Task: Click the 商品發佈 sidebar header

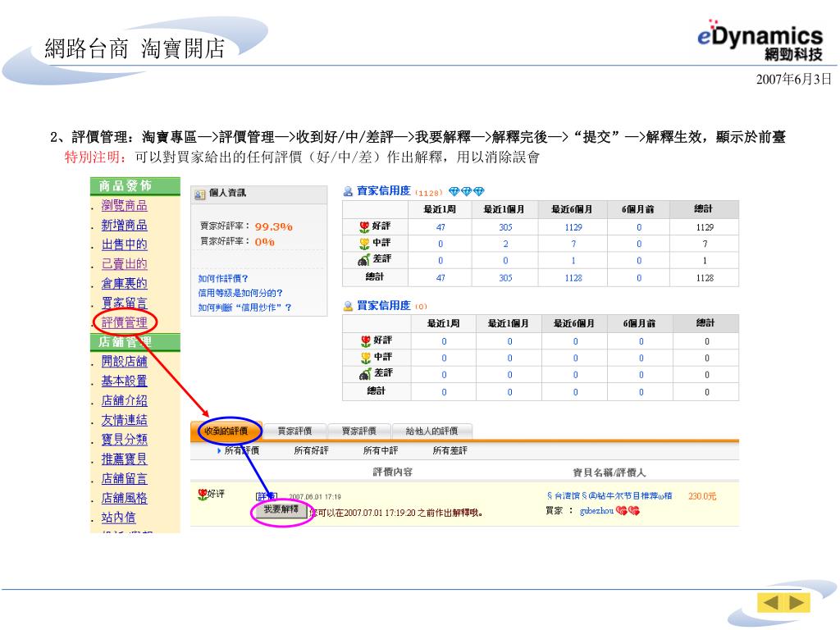Action: click(135, 186)
